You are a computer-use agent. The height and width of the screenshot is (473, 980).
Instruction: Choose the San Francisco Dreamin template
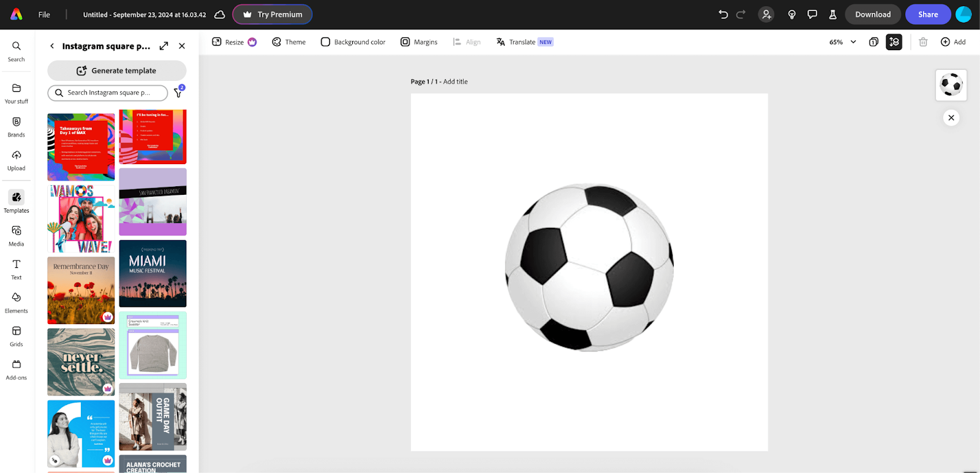[x=153, y=202]
